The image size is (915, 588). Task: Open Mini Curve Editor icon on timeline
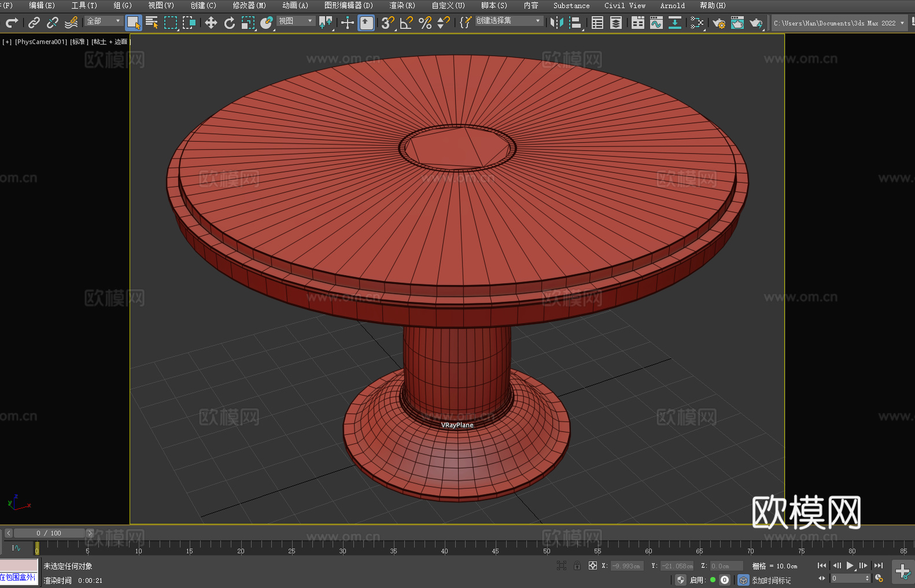(x=16, y=548)
